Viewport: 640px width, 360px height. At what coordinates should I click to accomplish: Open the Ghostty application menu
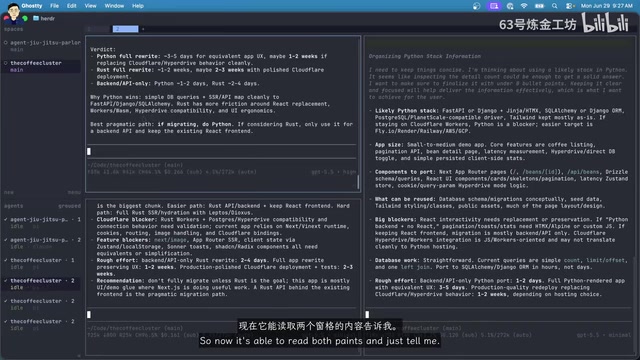32,6
